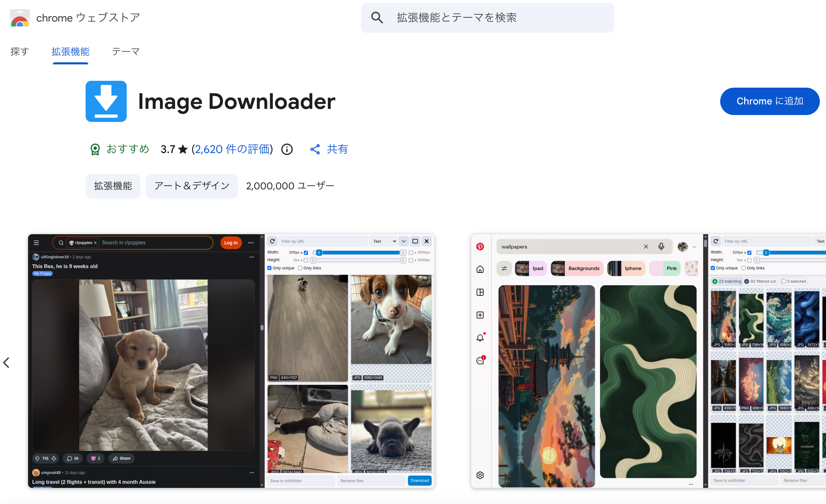Toggle Only links checkbox in wallpapers panel
826x504 pixels.
[x=744, y=268]
